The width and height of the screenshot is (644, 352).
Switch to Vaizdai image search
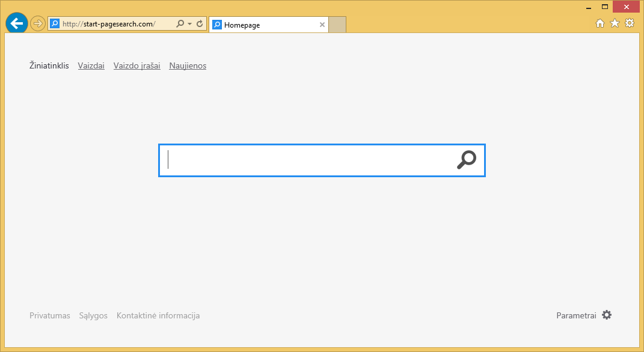91,65
